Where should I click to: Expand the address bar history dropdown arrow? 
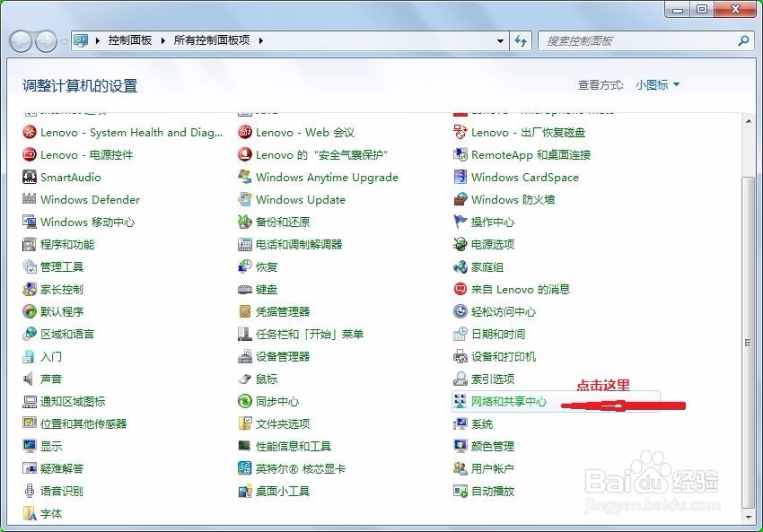tap(500, 41)
